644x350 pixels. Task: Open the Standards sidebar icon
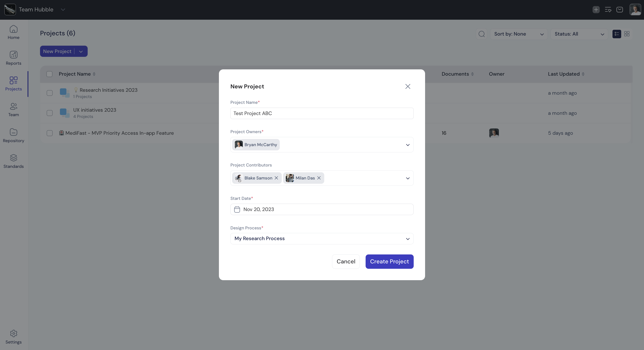coord(13,161)
